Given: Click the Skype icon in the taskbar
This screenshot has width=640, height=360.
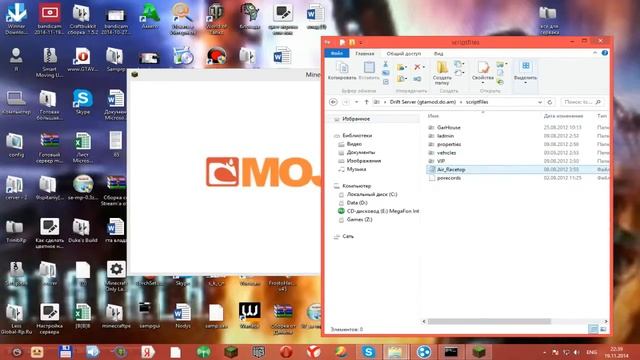Looking at the screenshot, I should pos(368,351).
